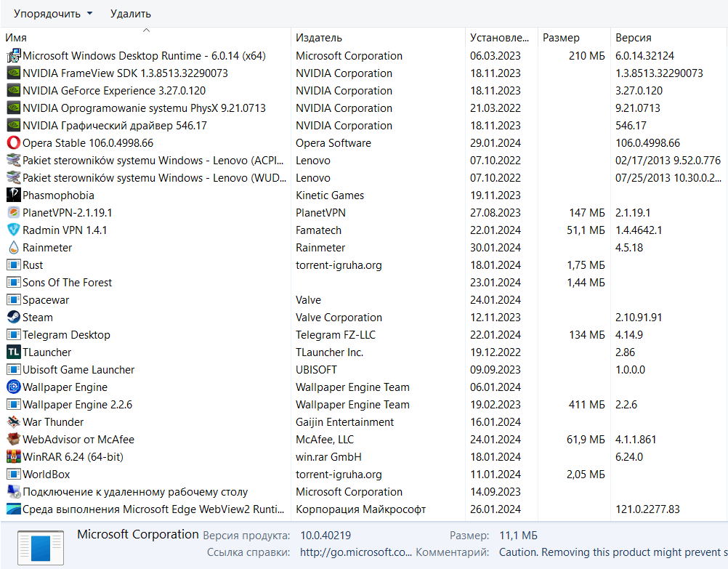Select Microsoft Windows Desktop Runtime - 6.0.14 (x64)

pos(145,56)
